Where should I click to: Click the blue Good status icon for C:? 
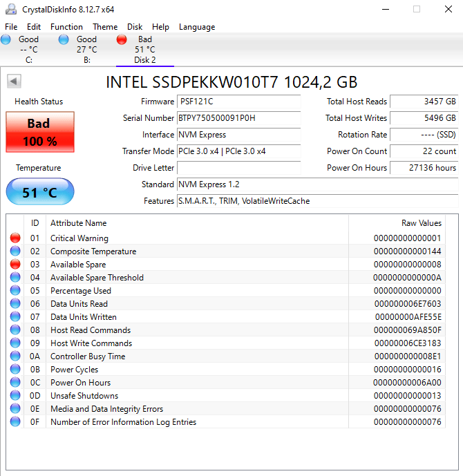pyautogui.click(x=6, y=40)
